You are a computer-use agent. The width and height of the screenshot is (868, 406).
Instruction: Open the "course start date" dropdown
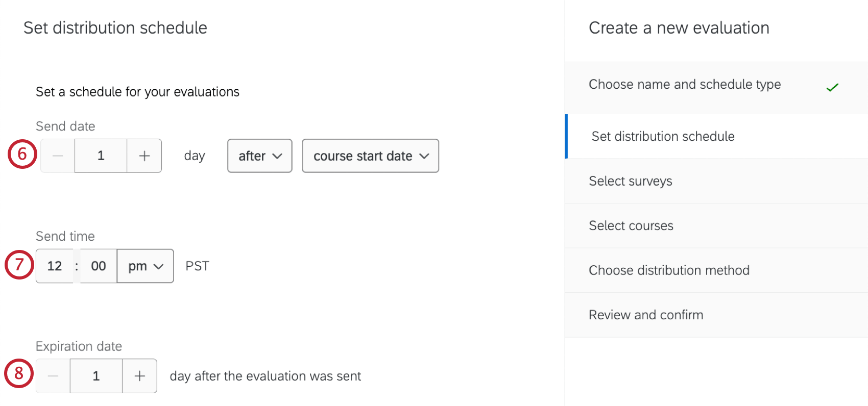(370, 156)
